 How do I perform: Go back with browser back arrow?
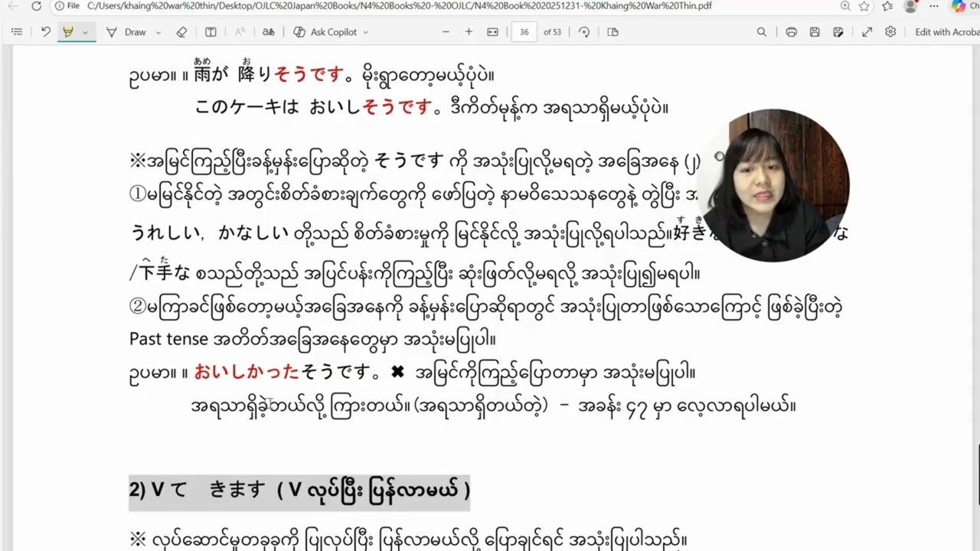[x=13, y=6]
